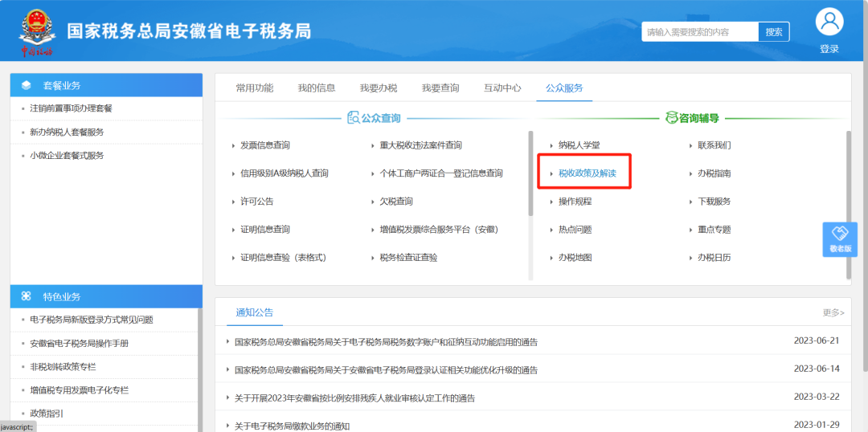Viewport: 868px width, 432px height.
Task: Click the 特色业务 panel scrollbar
Action: pos(200,369)
